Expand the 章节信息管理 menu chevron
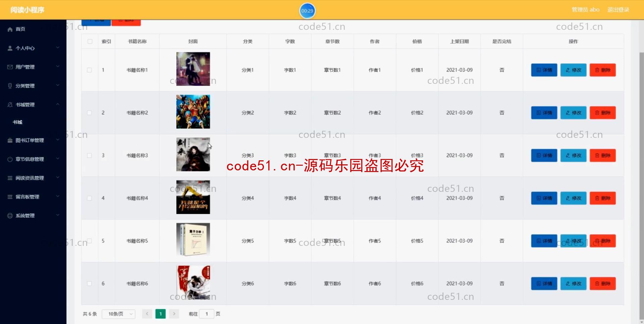This screenshot has width=644, height=324. tap(58, 159)
